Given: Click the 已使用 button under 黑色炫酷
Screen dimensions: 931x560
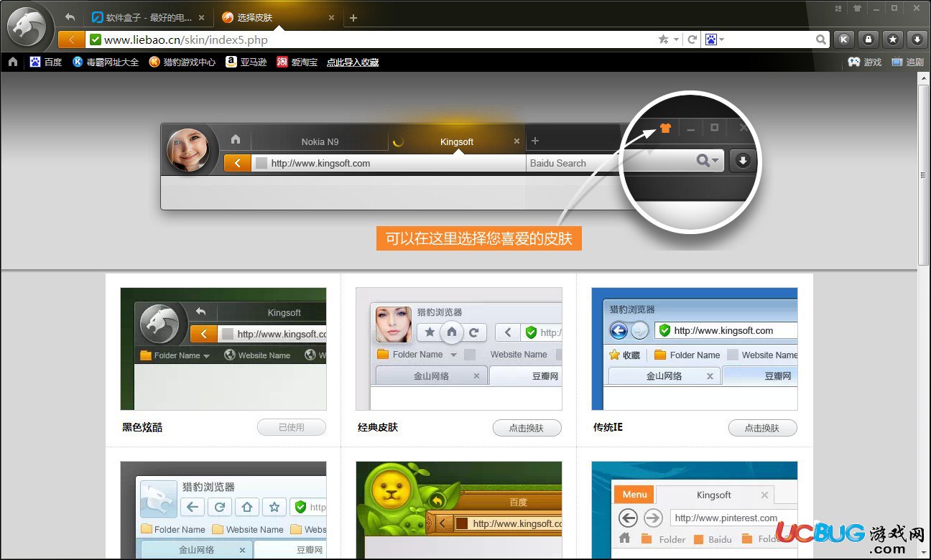Looking at the screenshot, I should click(x=292, y=427).
